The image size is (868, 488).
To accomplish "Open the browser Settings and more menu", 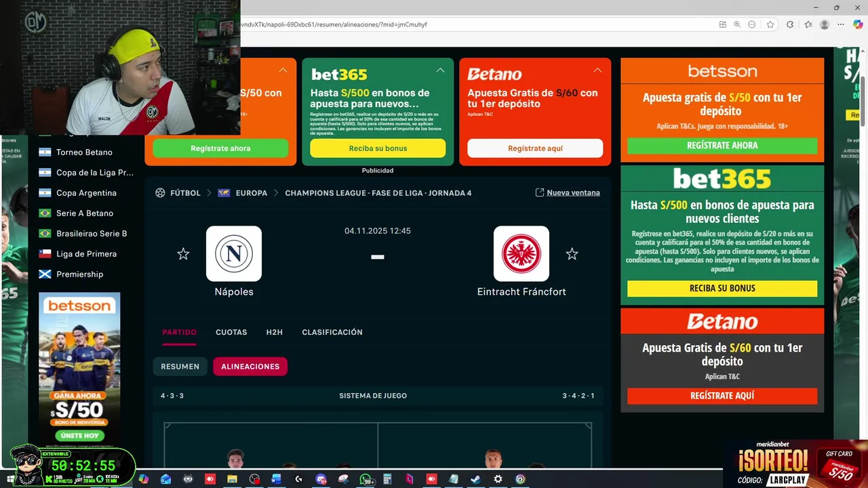I will click(x=842, y=24).
